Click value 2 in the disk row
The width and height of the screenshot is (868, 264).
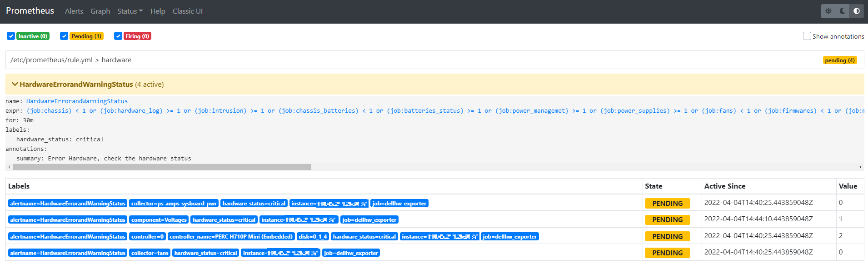841,236
